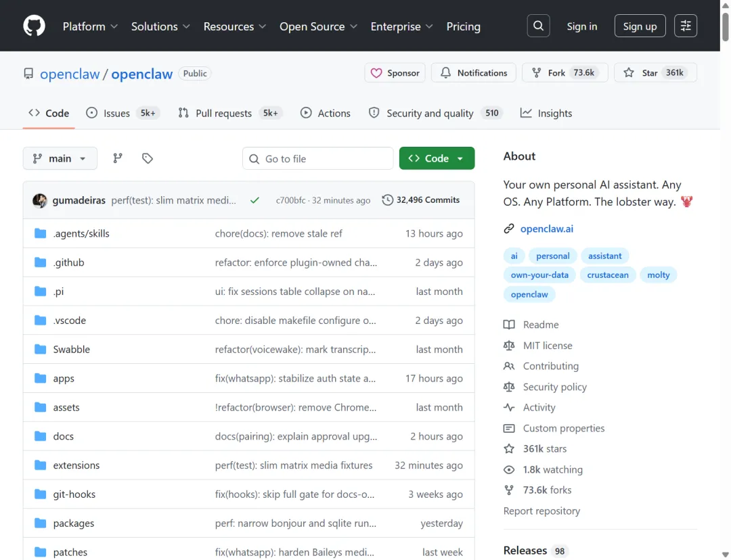Open the green Code dropdown button

tap(437, 158)
